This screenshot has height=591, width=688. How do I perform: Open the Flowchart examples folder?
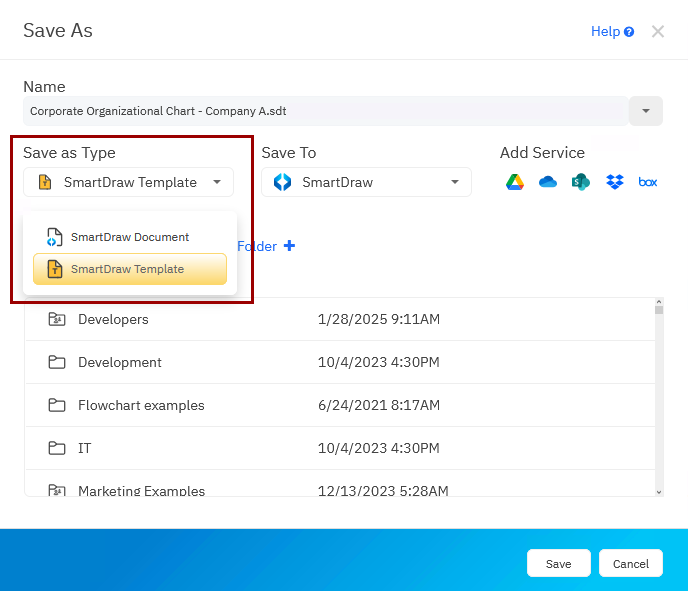[141, 405]
